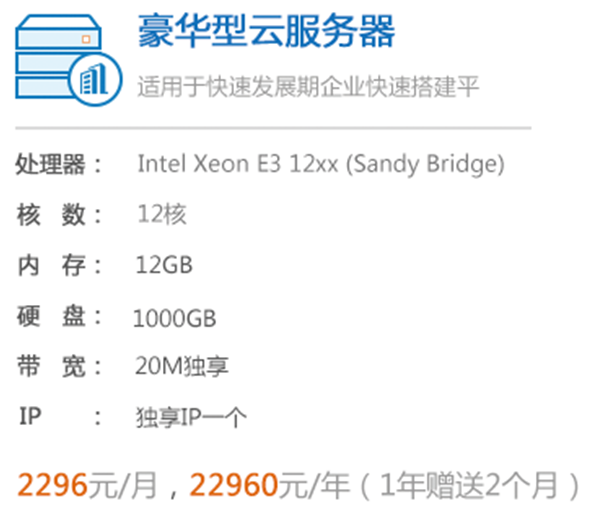Image resolution: width=605 pixels, height=516 pixels.
Task: Click the 12GB memory value
Action: [164, 265]
